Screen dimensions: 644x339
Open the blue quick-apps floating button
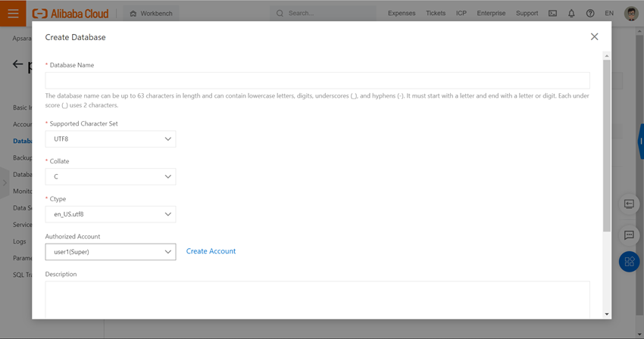629,261
